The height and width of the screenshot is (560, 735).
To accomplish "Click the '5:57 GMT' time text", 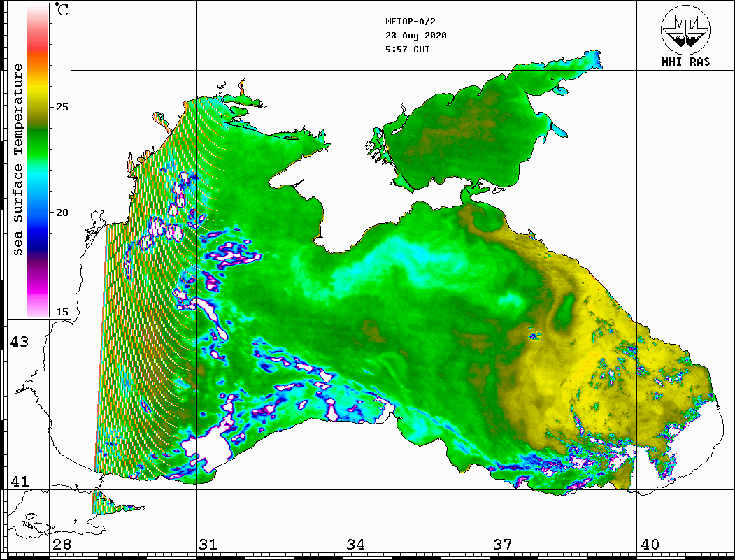I will 407,49.
